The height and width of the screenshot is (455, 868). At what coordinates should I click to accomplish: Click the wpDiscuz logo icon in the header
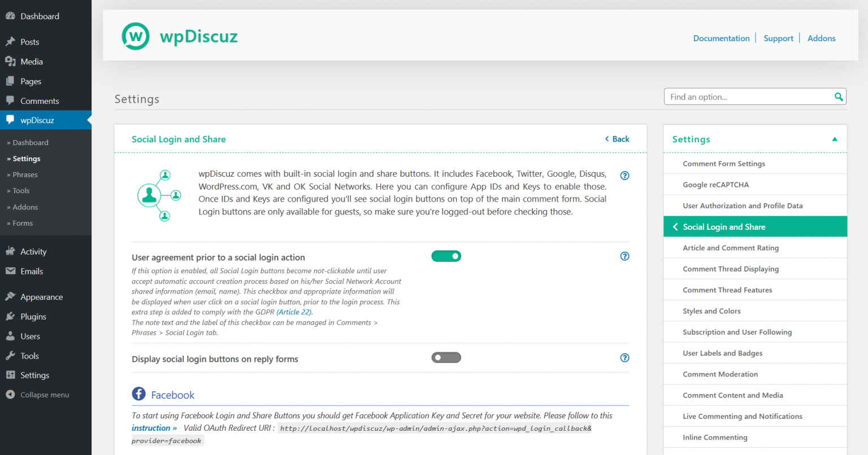pos(136,35)
